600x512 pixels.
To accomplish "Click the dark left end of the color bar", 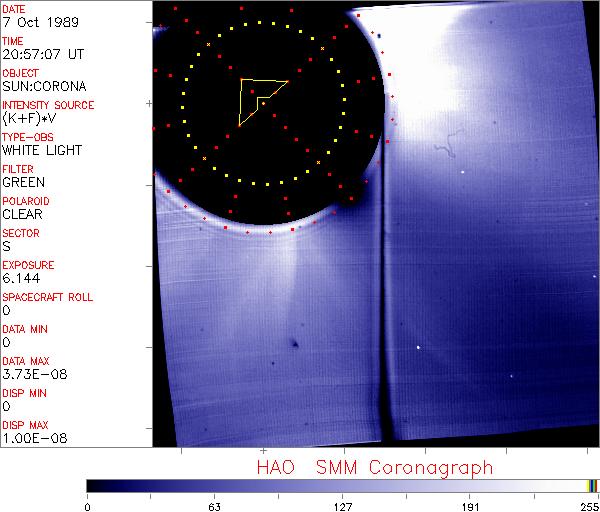I will pyautogui.click(x=95, y=485).
